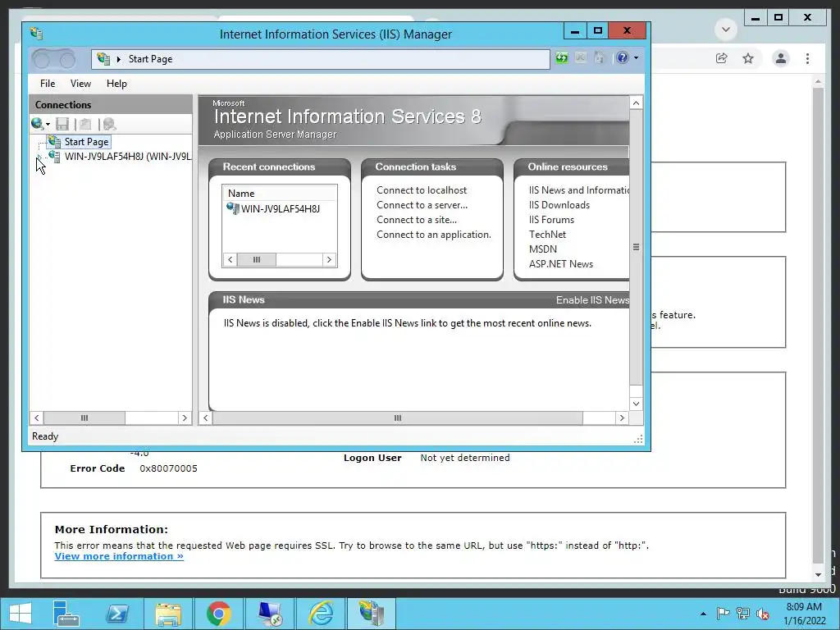Open the Help menu
This screenshot has height=630, width=840.
116,84
